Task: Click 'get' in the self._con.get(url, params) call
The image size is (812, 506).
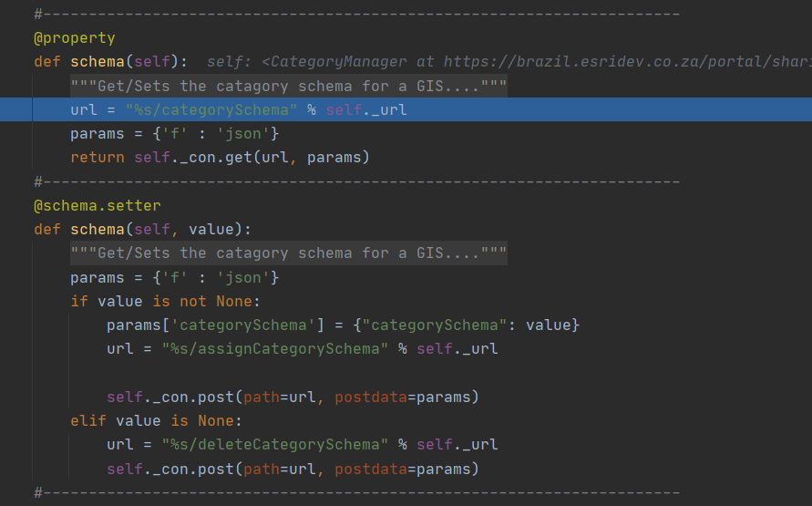Action: pyautogui.click(x=238, y=158)
